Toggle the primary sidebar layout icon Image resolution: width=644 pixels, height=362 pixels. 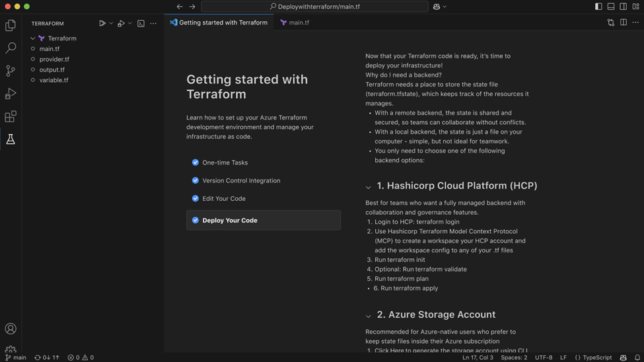pyautogui.click(x=598, y=7)
